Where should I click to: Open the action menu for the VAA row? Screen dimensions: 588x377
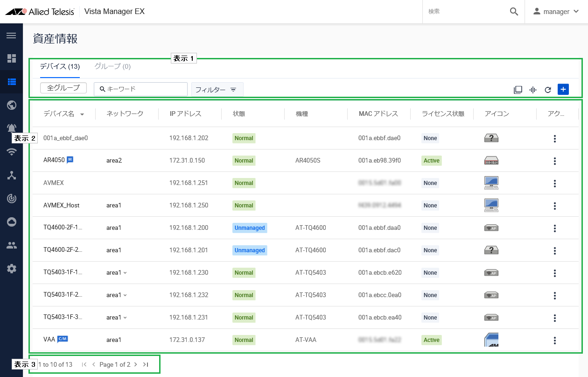pyautogui.click(x=555, y=340)
